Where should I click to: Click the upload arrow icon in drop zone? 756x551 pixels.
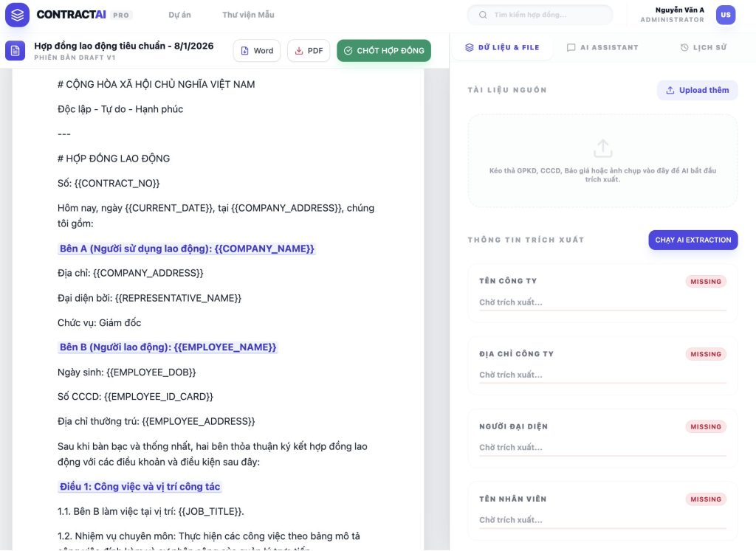point(602,148)
